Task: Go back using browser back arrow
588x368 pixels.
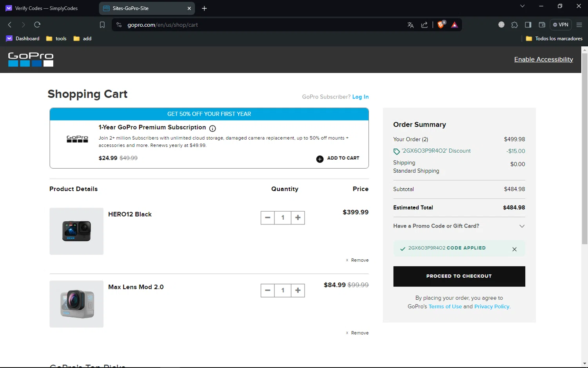Action: tap(10, 25)
